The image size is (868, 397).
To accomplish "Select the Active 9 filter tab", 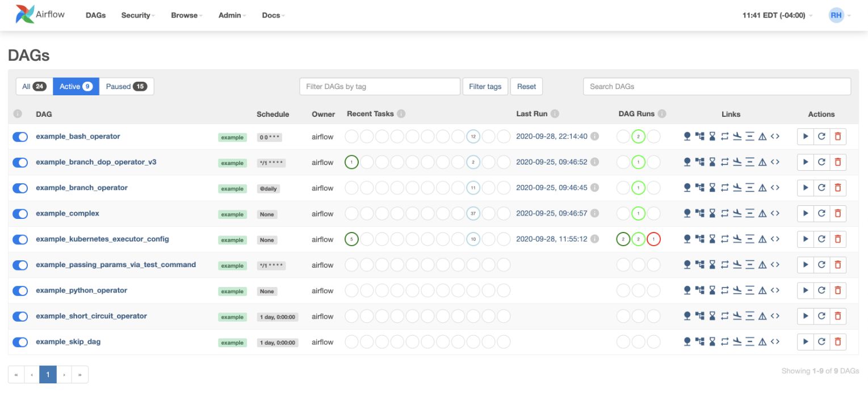I will [76, 86].
